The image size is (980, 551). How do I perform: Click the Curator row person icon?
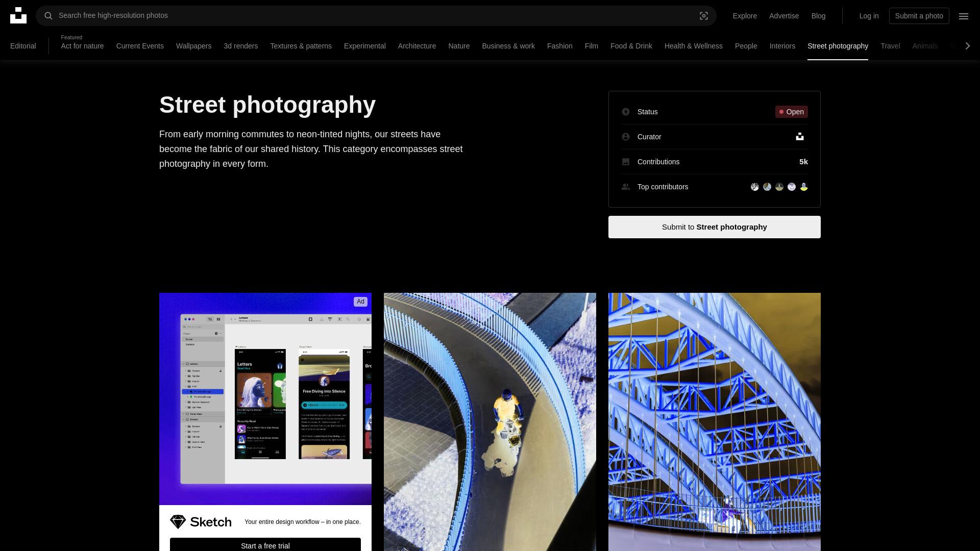[626, 137]
